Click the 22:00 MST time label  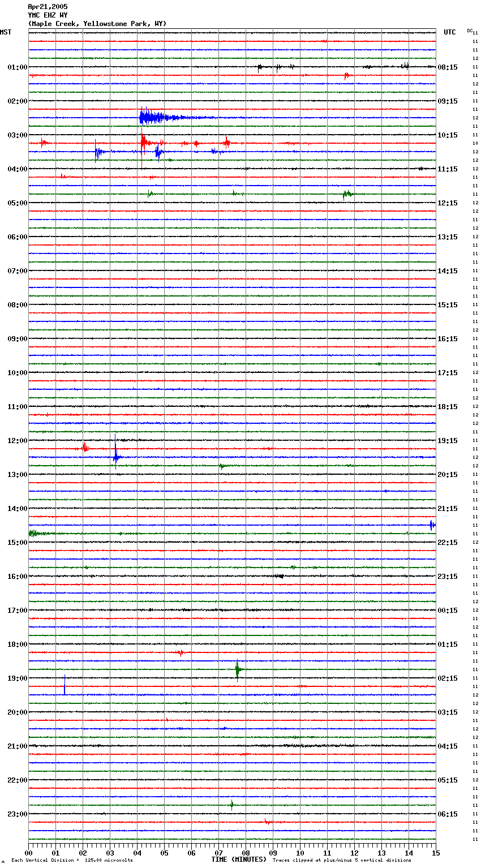pyautogui.click(x=17, y=780)
